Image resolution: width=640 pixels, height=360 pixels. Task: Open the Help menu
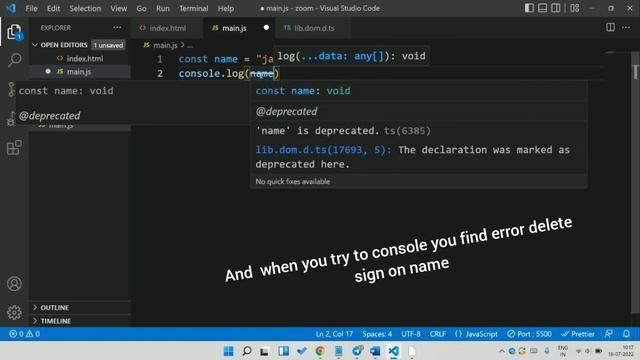click(x=225, y=8)
